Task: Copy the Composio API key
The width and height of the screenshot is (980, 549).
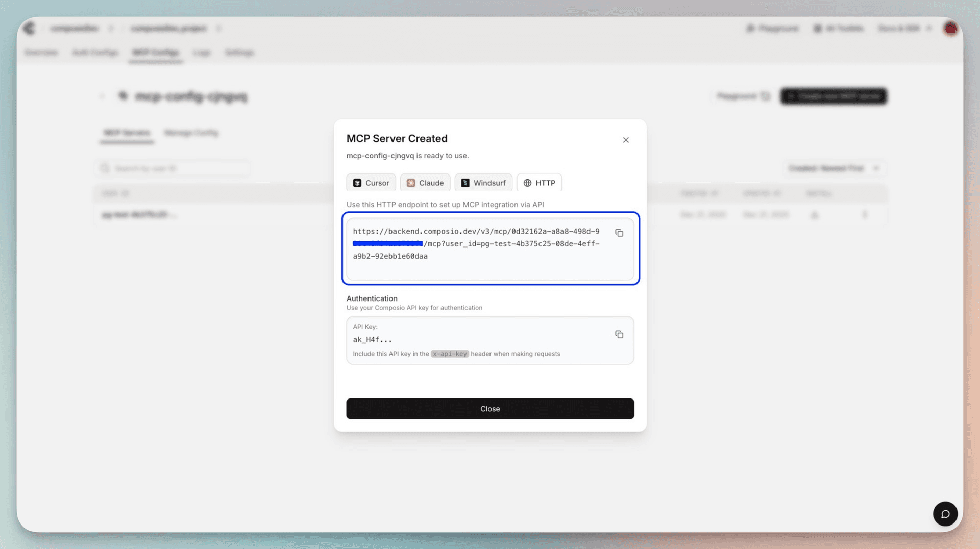Action: coord(619,334)
